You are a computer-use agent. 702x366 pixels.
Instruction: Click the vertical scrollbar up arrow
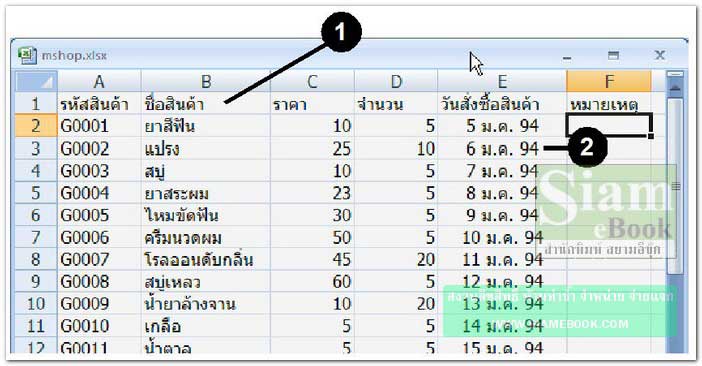point(675,89)
